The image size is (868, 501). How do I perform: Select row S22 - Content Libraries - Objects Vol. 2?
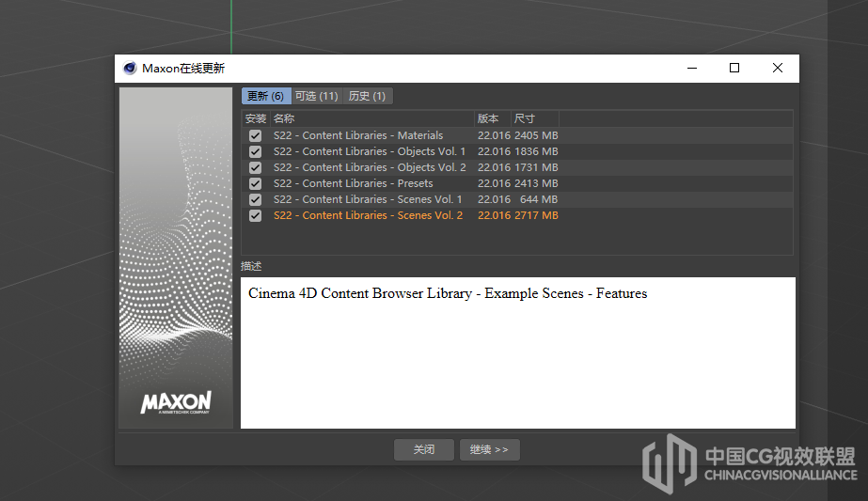(517, 167)
